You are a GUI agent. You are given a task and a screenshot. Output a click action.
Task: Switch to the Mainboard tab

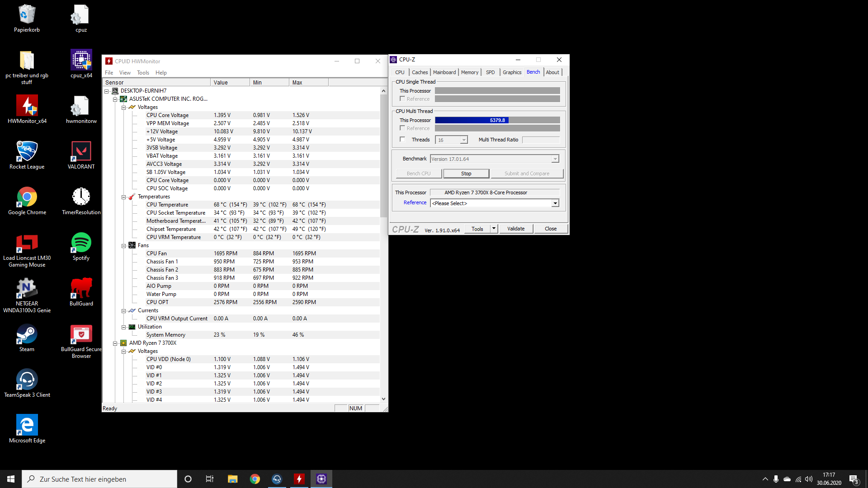[x=444, y=72]
